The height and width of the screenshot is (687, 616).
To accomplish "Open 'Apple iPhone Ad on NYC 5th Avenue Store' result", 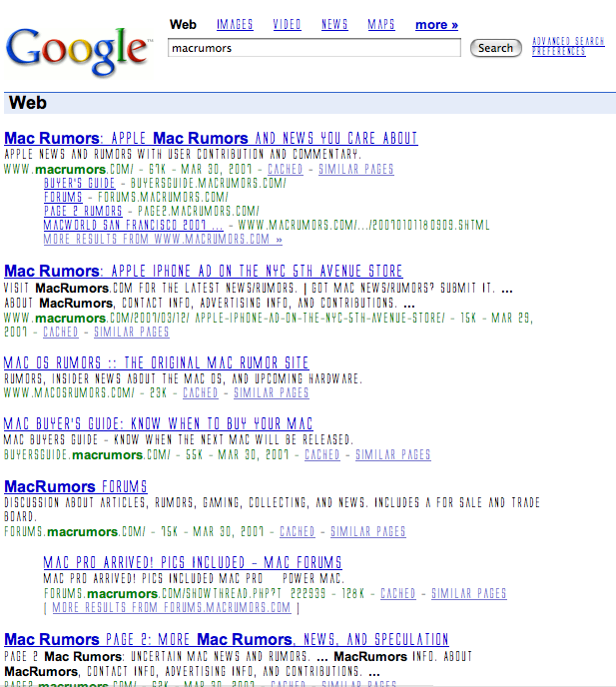I will point(204,271).
